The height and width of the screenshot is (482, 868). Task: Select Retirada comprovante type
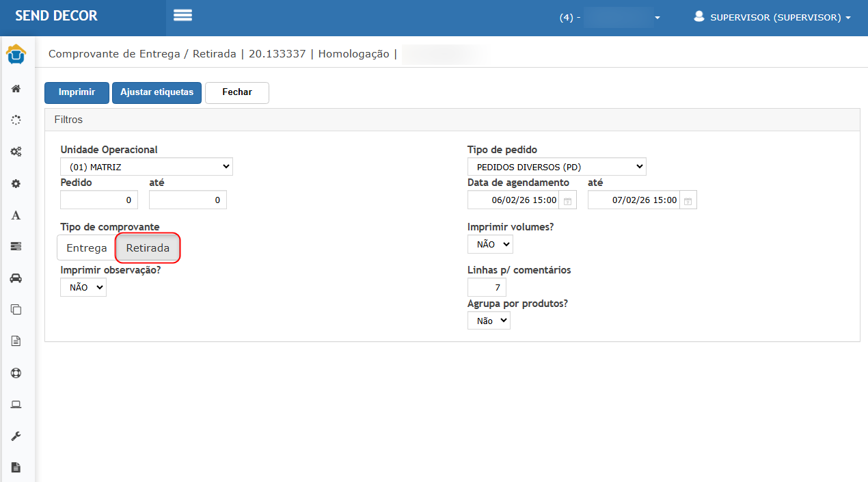pos(148,248)
